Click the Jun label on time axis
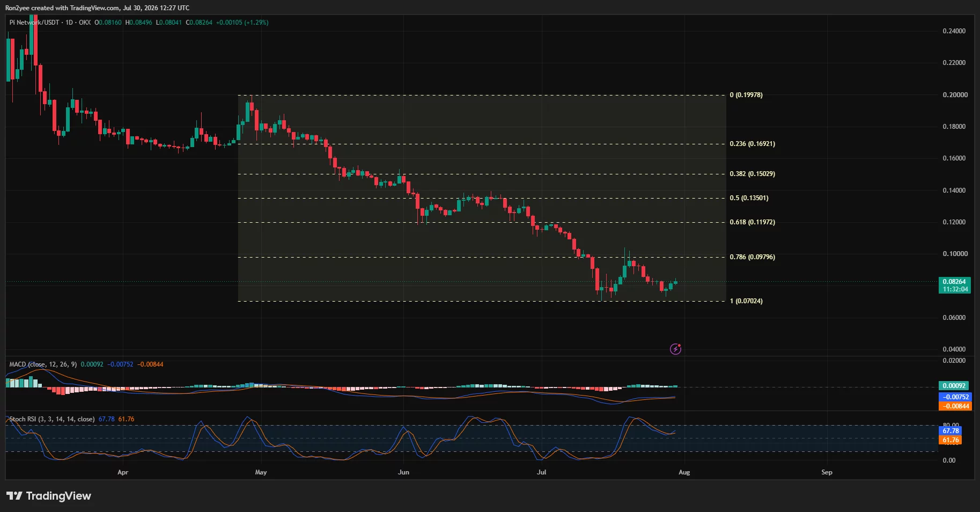 [x=403, y=472]
